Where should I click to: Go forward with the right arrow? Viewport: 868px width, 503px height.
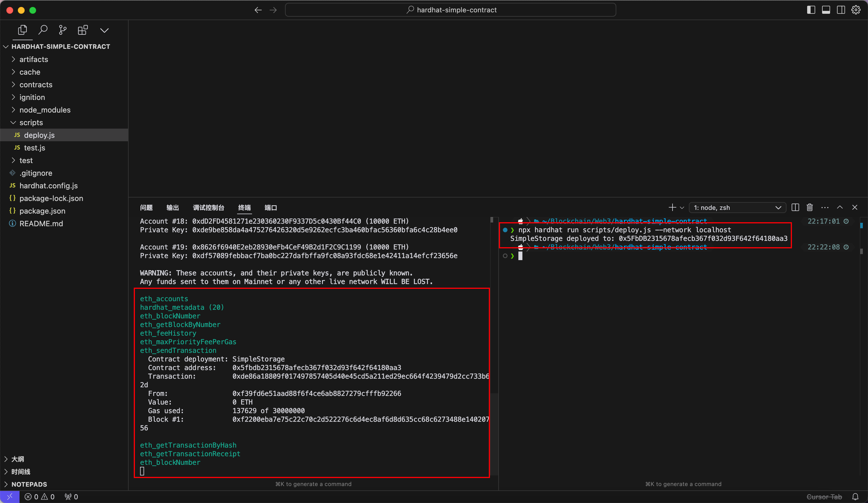(273, 10)
